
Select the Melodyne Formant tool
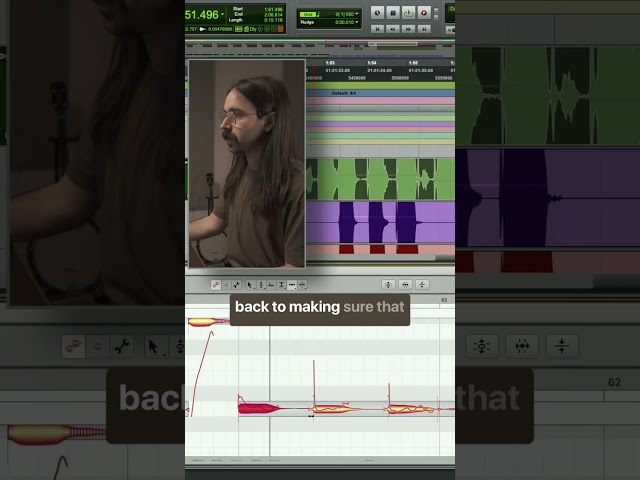click(271, 285)
